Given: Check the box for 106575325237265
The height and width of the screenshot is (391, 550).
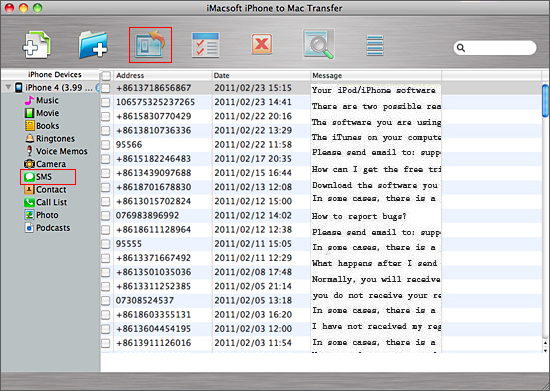Looking at the screenshot, I should click(106, 102).
